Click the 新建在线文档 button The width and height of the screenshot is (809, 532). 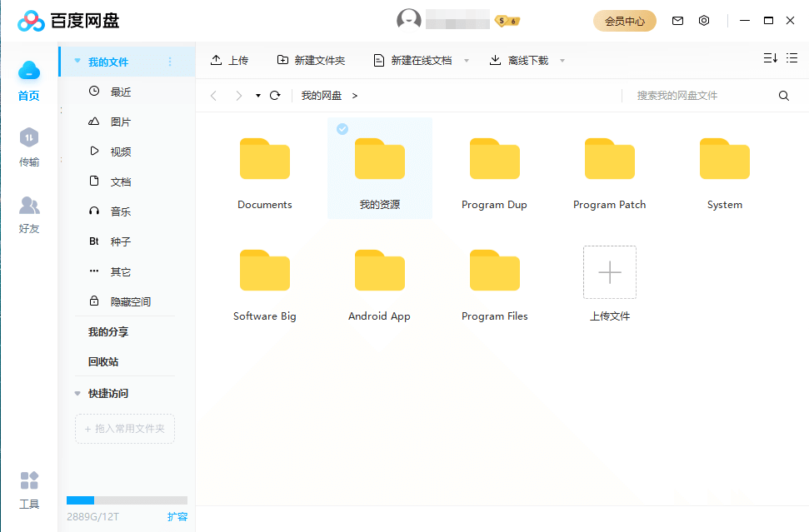click(412, 60)
